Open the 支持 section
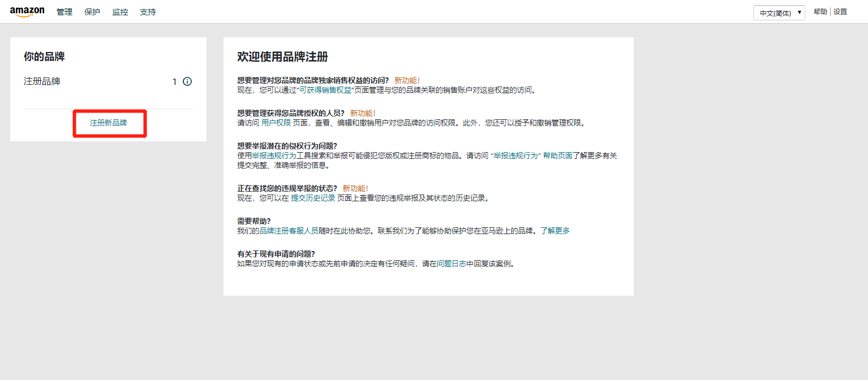 (x=148, y=12)
